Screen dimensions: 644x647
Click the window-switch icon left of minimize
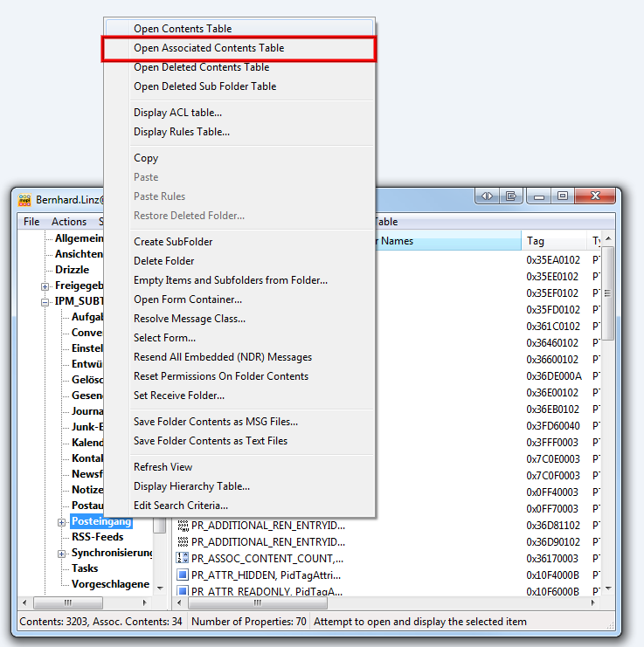pos(510,196)
